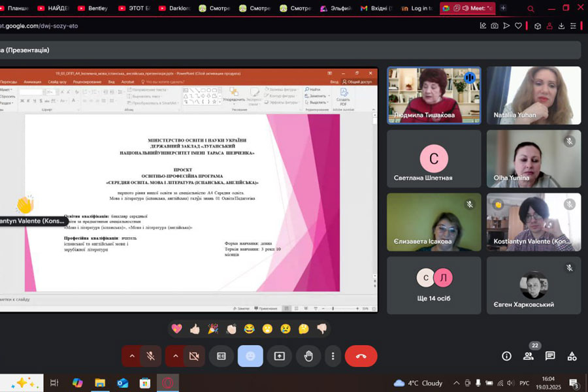The width and height of the screenshot is (588, 392).
Task: Hide the emoji reactions bar
Action: point(250,356)
